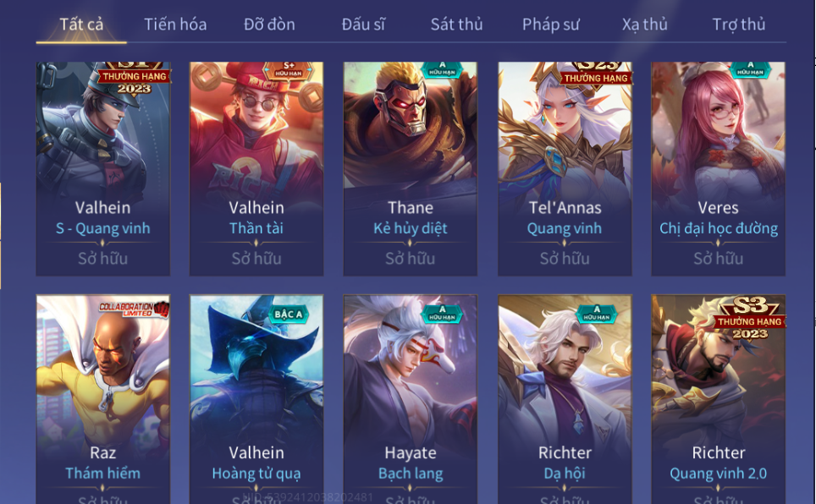816x504 pixels.
Task: Open Richter Dạ hội skin card
Action: tap(565, 399)
